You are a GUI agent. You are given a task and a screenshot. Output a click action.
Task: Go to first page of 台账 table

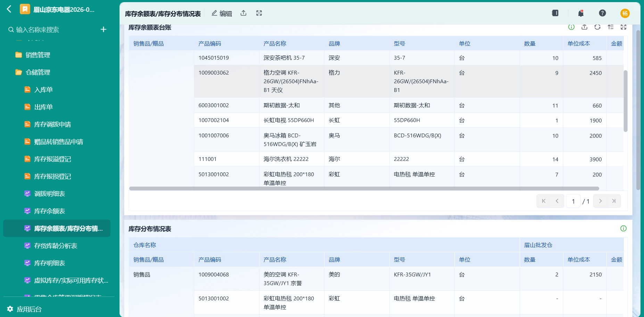544,201
